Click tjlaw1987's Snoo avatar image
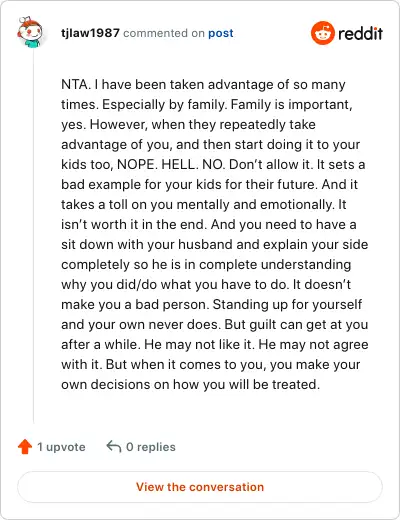The width and height of the screenshot is (400, 520). coord(30,32)
